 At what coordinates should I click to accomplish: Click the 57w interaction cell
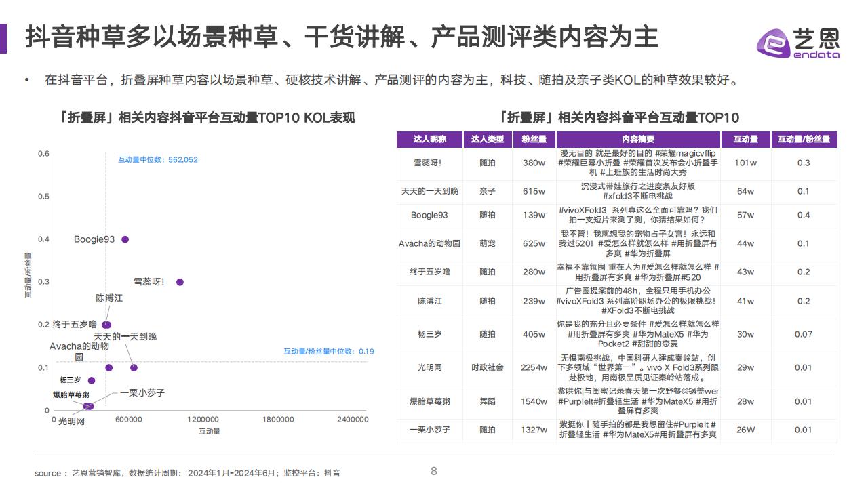click(745, 215)
